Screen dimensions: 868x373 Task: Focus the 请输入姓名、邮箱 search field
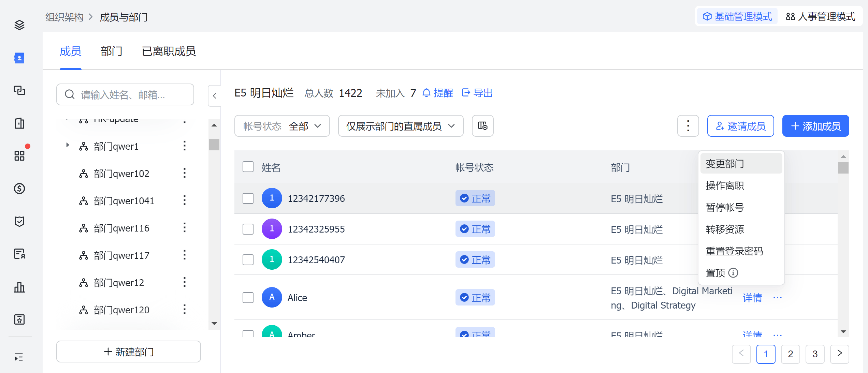(125, 94)
